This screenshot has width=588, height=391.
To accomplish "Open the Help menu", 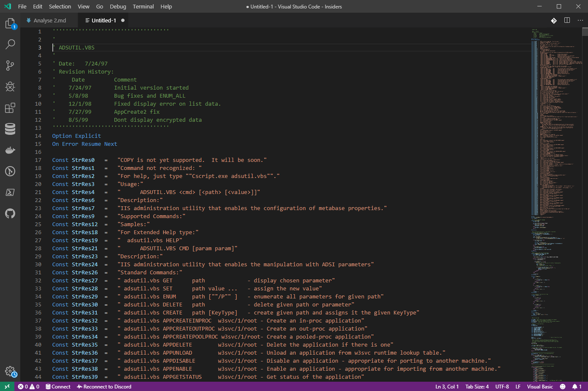I will pyautogui.click(x=166, y=6).
